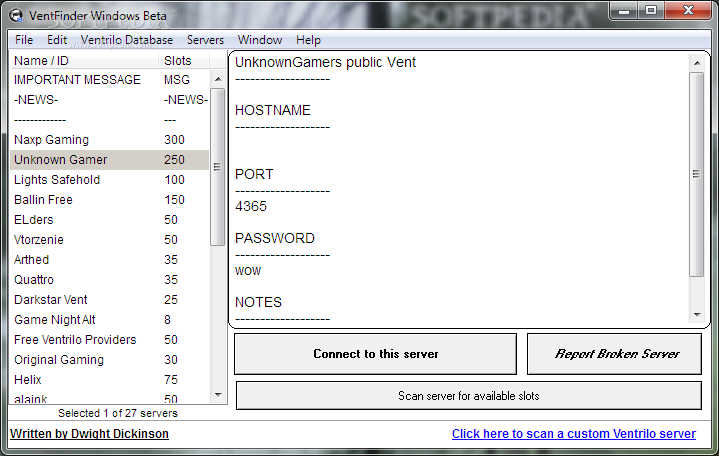
Task: Select the ELders server
Action: point(109,220)
